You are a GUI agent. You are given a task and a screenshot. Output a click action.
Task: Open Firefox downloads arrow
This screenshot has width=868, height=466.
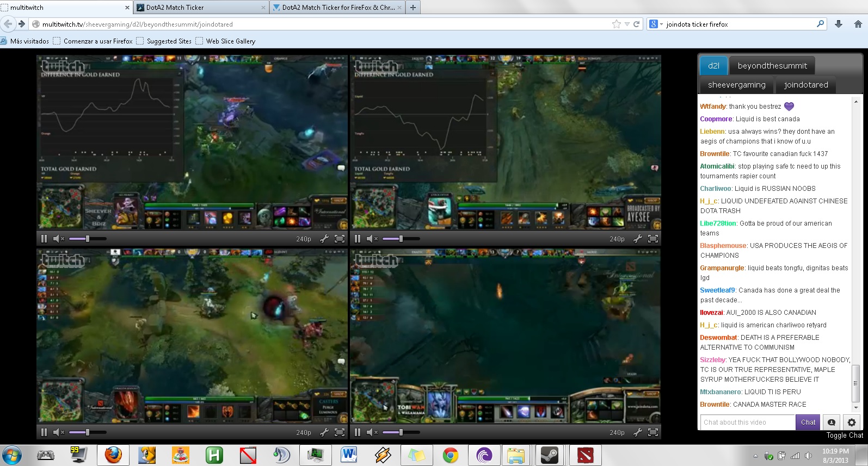pos(839,24)
